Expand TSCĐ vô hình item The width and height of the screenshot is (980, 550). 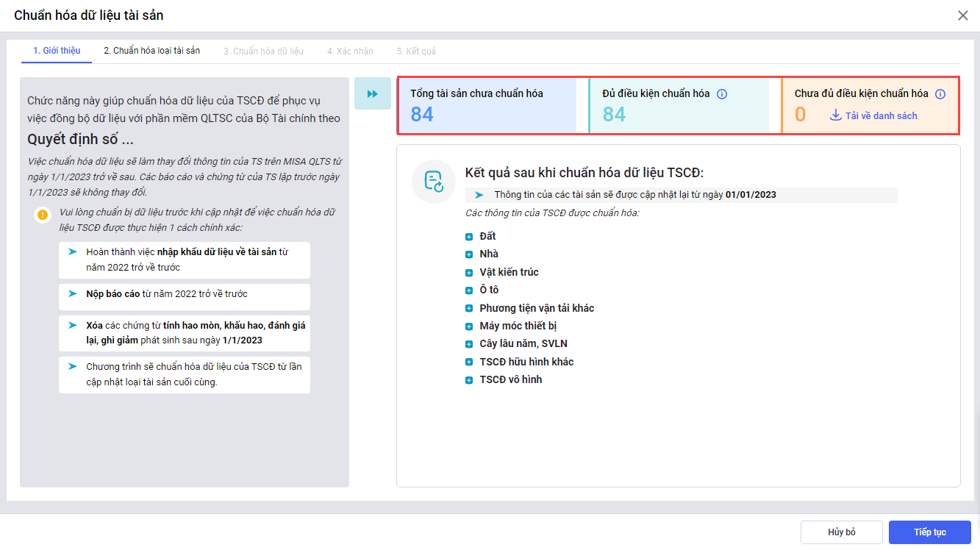point(469,380)
